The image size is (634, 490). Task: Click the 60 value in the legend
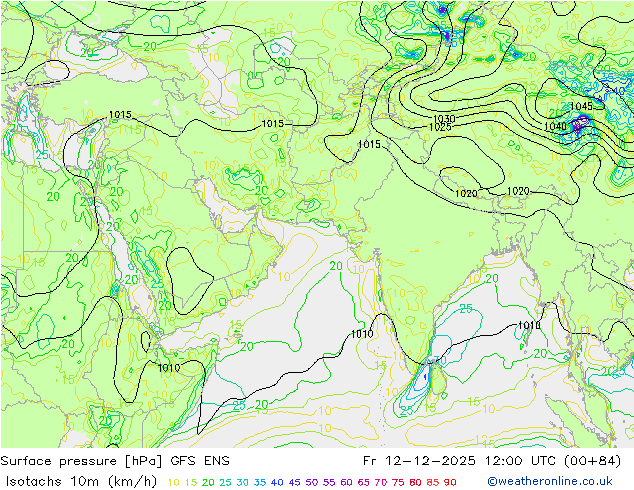pyautogui.click(x=347, y=482)
